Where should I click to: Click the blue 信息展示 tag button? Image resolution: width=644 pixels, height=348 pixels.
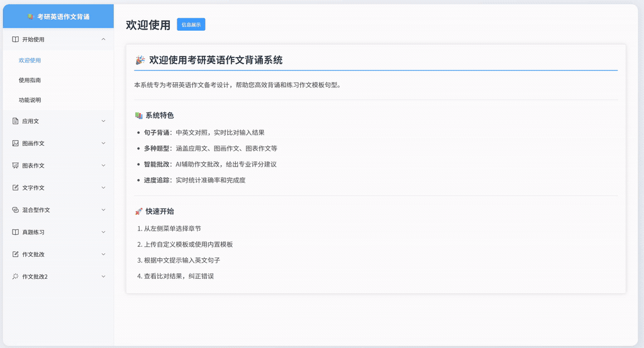[x=191, y=24]
